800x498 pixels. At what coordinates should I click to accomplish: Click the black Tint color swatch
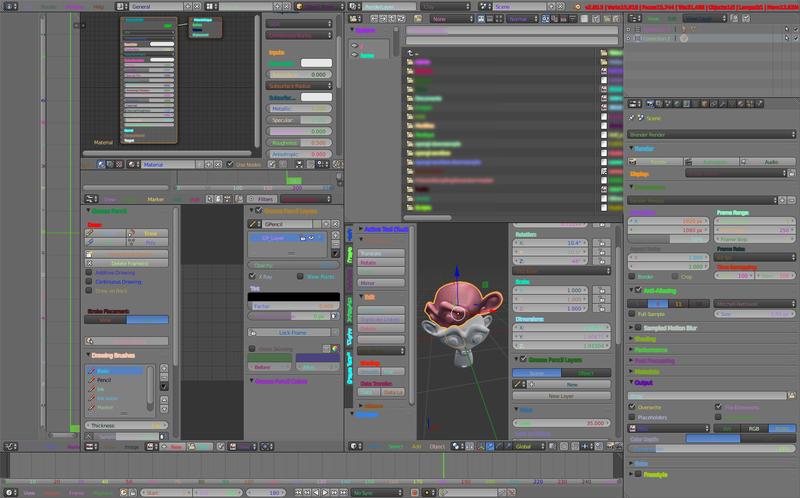293,297
